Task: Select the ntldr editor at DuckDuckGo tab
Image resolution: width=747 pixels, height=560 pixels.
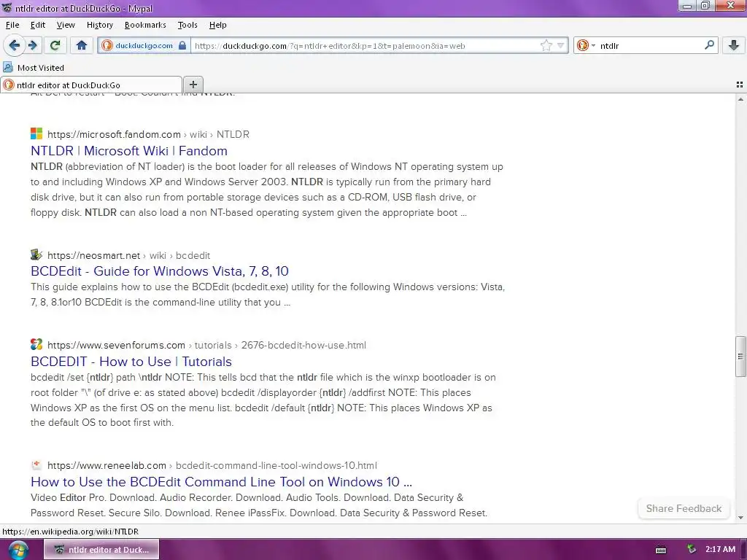Action: [91, 85]
